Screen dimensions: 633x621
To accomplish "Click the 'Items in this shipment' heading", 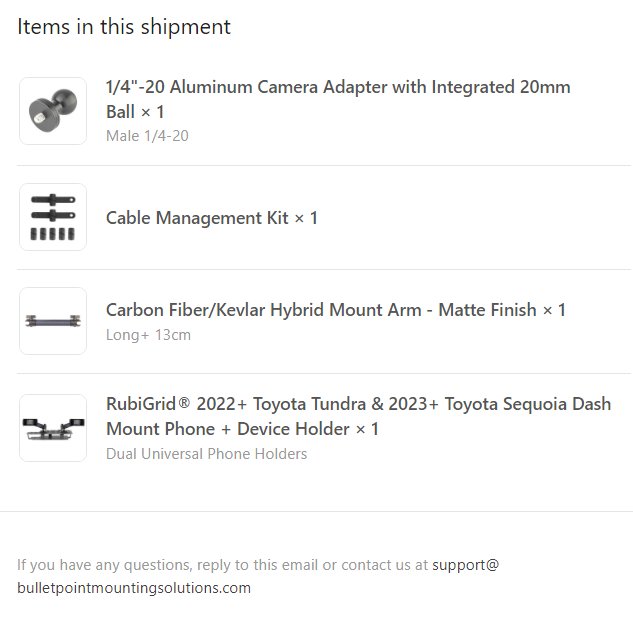I will pos(124,27).
